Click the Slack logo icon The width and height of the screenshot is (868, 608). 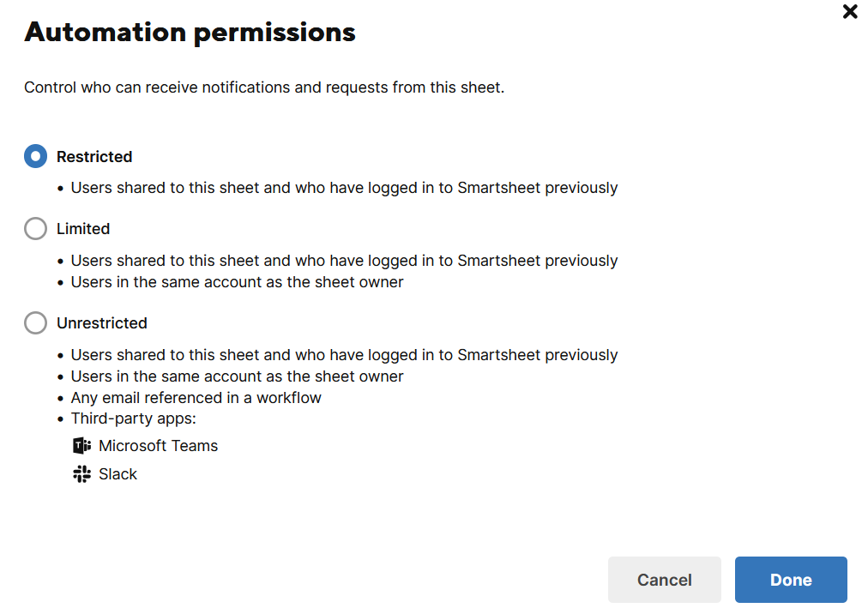[82, 474]
